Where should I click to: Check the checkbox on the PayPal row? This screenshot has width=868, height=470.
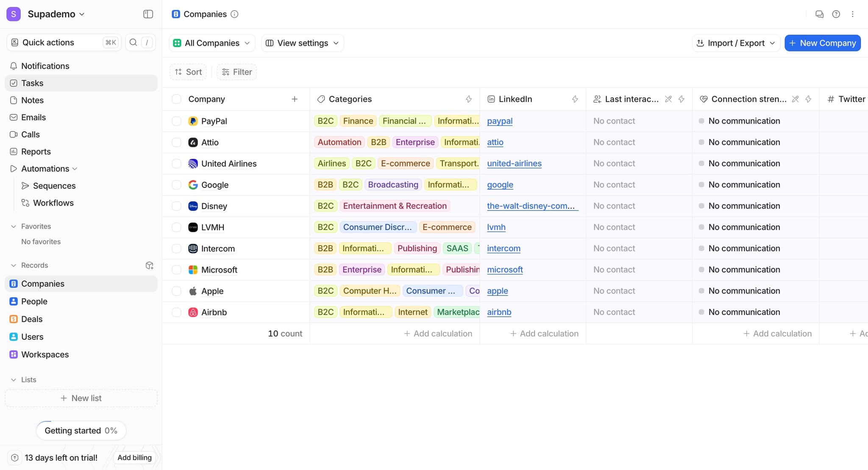pyautogui.click(x=176, y=121)
